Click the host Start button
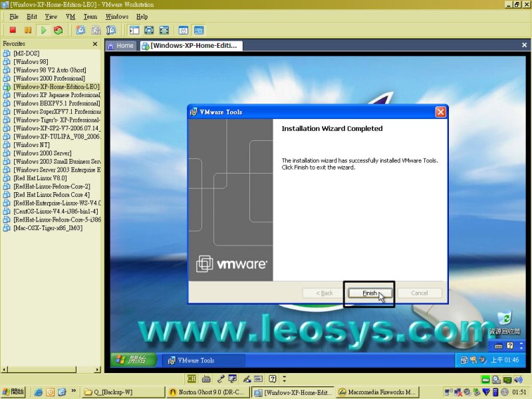This screenshot has height=399, width=532. coord(13,392)
